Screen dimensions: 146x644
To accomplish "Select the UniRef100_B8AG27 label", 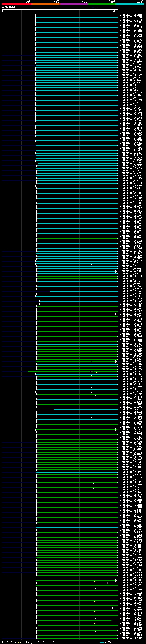I will (131, 75).
